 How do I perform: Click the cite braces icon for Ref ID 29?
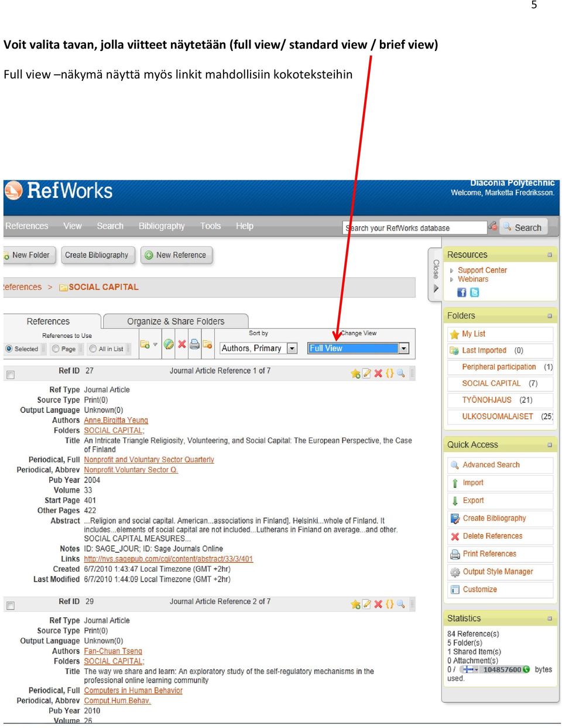tap(389, 604)
